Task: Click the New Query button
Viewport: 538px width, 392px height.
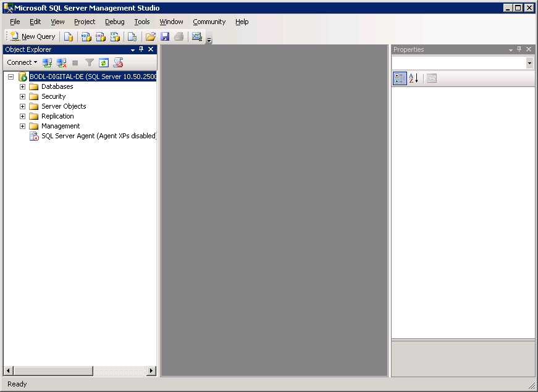Action: (33, 36)
